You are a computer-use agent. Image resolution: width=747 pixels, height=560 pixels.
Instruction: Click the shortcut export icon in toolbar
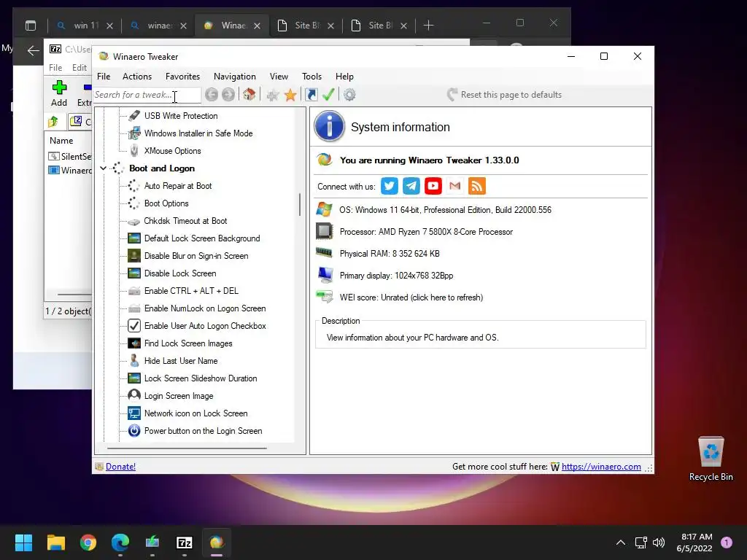pos(311,95)
